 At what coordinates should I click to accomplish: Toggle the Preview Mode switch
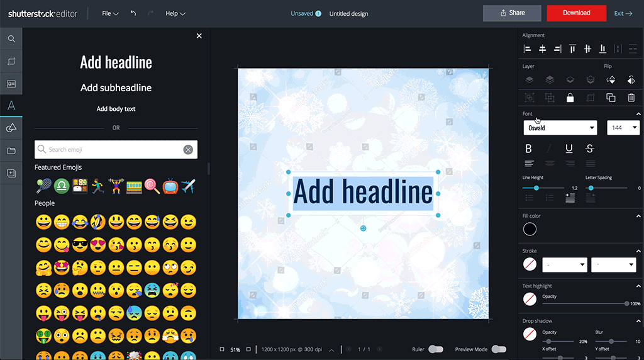pyautogui.click(x=499, y=349)
